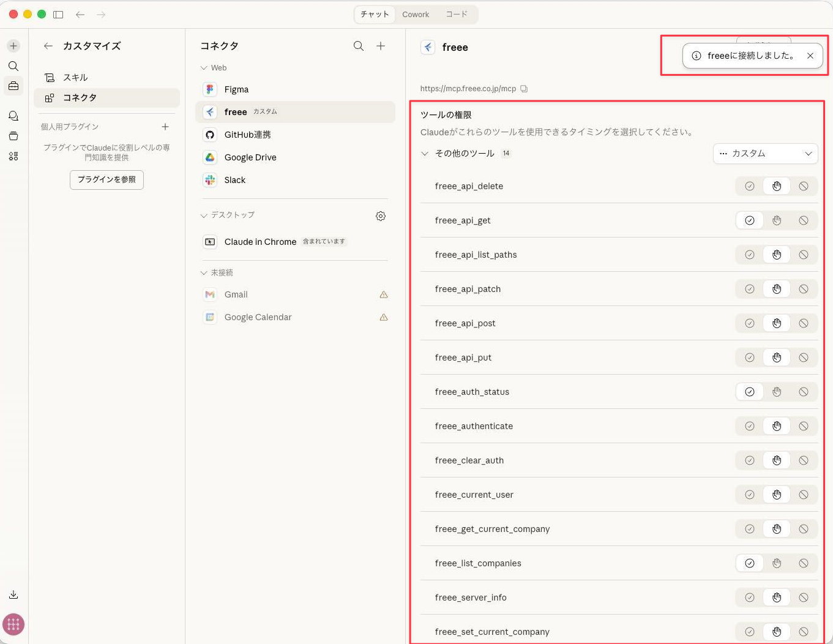The width and height of the screenshot is (833, 644).
Task: Set freee_current_user to always allow
Action: pos(750,495)
